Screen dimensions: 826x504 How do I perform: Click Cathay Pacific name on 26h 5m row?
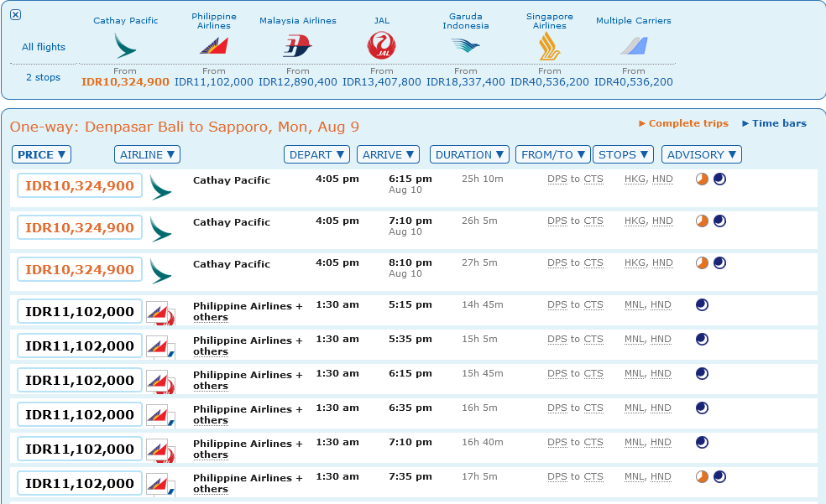pos(232,222)
